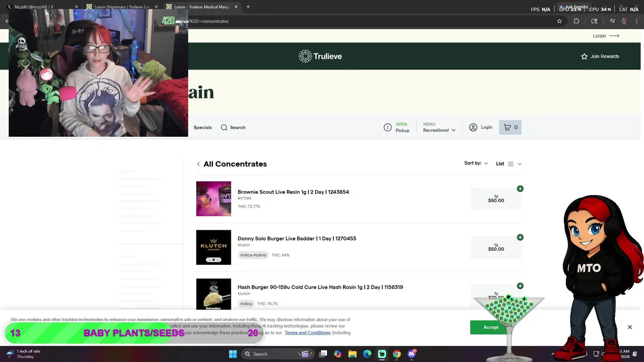Open Hash Burger Cold Cure Live Hash Rosin title
This screenshot has height=362, width=644.
[x=320, y=287]
